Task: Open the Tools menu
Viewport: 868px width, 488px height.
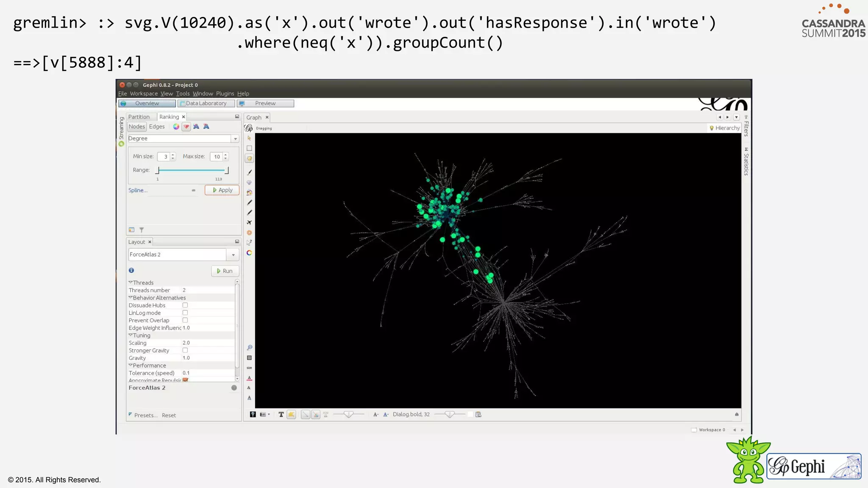Action: tap(183, 94)
